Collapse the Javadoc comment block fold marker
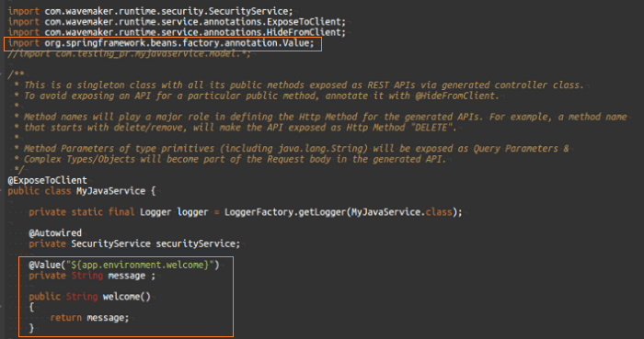This screenshot has height=339, width=644. point(2,74)
